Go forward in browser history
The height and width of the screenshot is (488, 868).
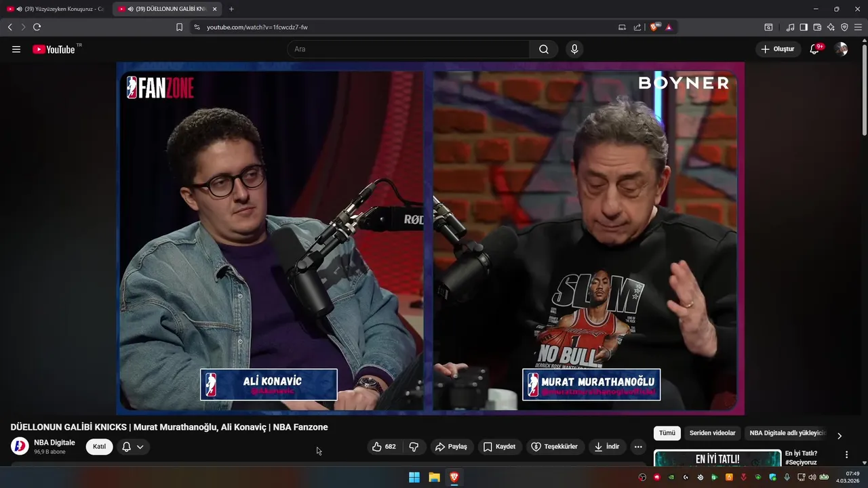23,27
